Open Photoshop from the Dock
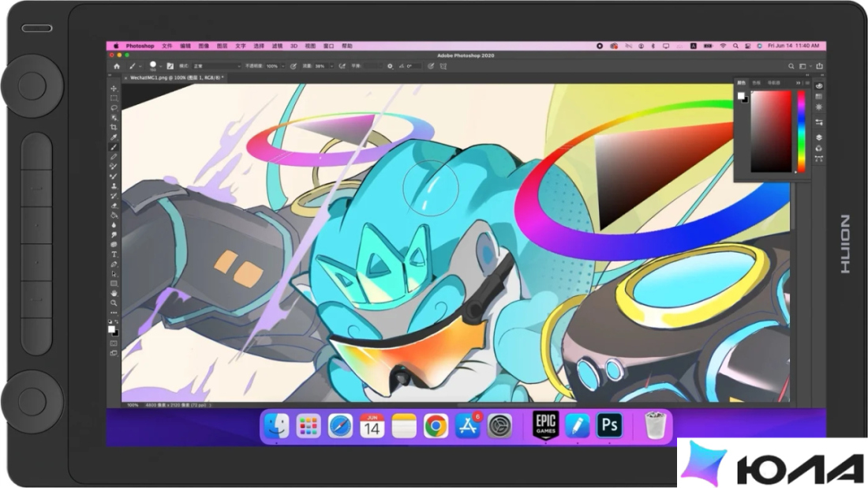Viewport: 868px width, 488px height. point(609,426)
